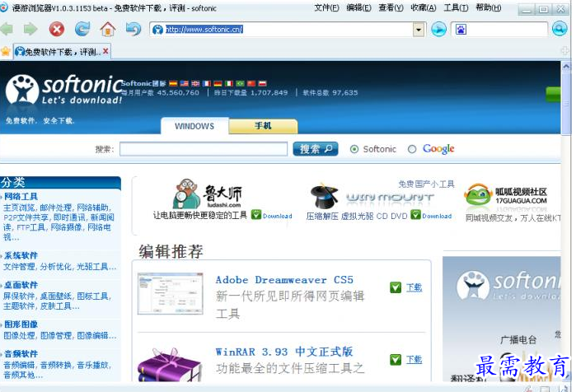Image resolution: width=576 pixels, height=392 pixels.
Task: Click the magnifier search icon in toolbar
Action: click(x=559, y=29)
